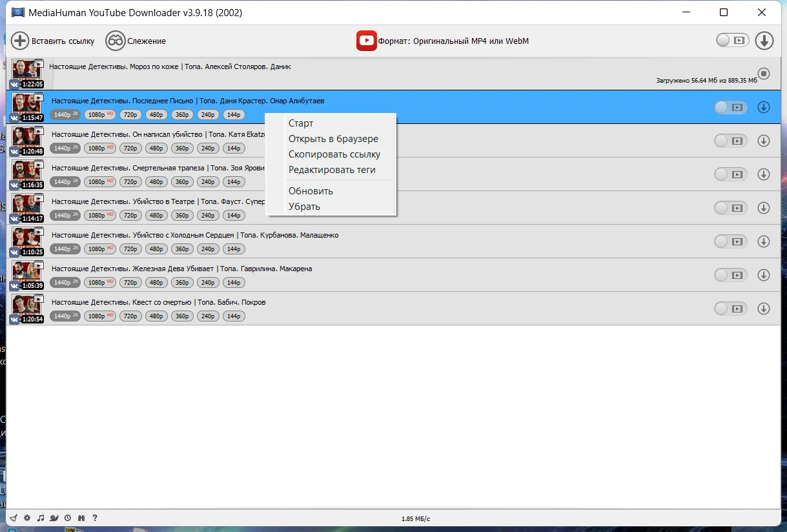
Task: Click the broom cleanup icon in status bar
Action: coord(14,518)
